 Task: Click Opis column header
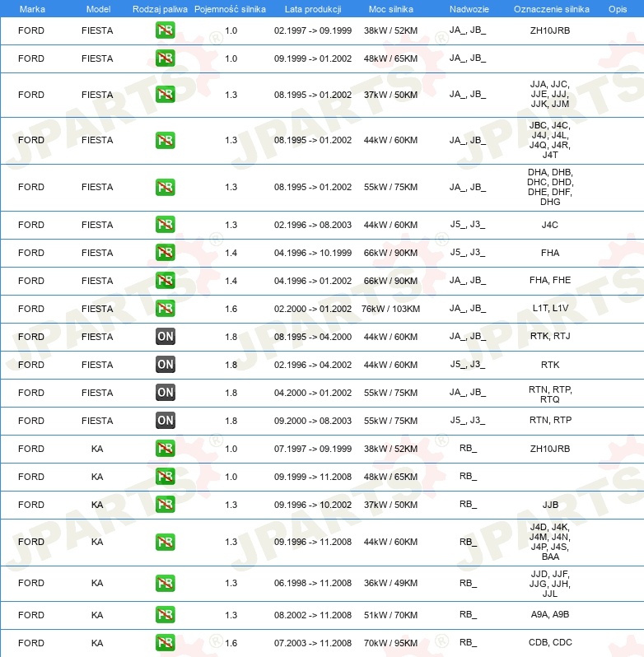click(618, 9)
